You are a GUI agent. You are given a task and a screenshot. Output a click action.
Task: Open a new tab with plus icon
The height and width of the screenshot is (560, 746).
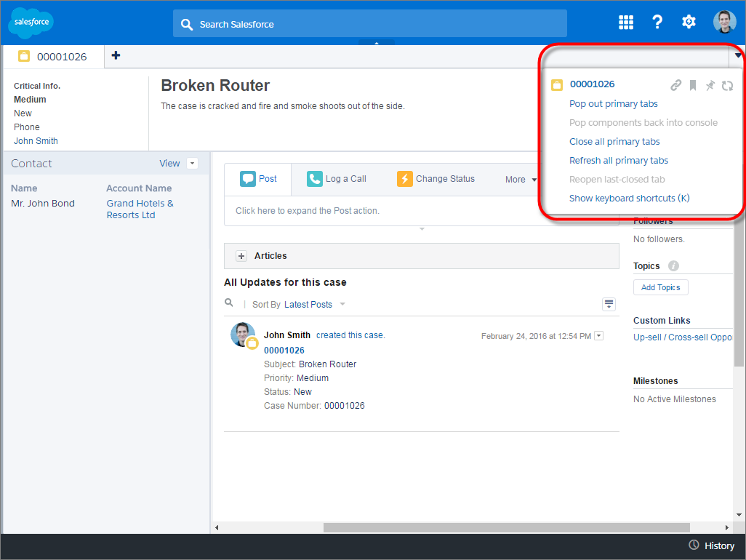(116, 56)
